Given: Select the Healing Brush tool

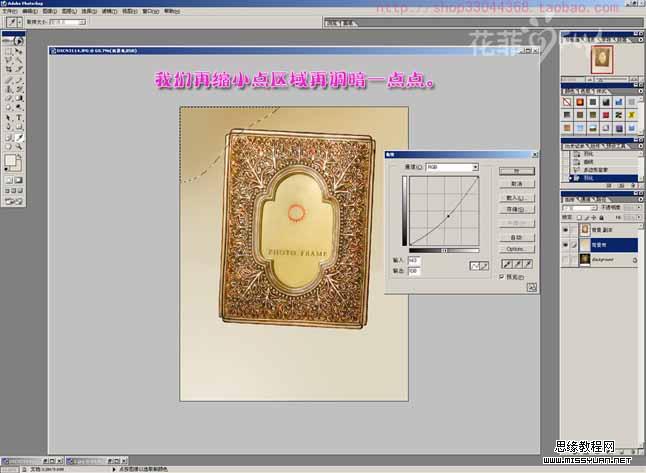Looking at the screenshot, I should [8, 80].
